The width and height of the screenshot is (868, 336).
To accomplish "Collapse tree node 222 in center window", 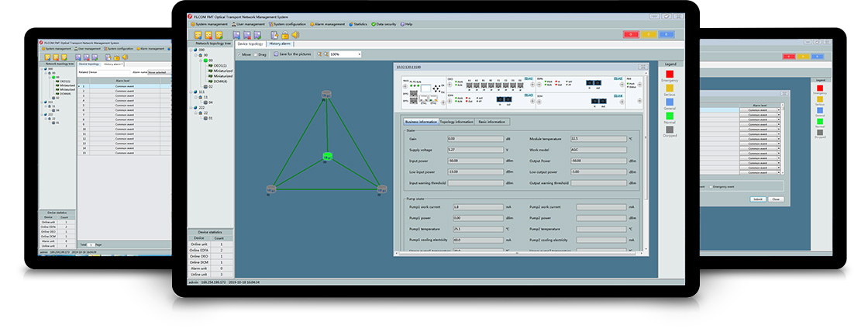I will (191, 108).
